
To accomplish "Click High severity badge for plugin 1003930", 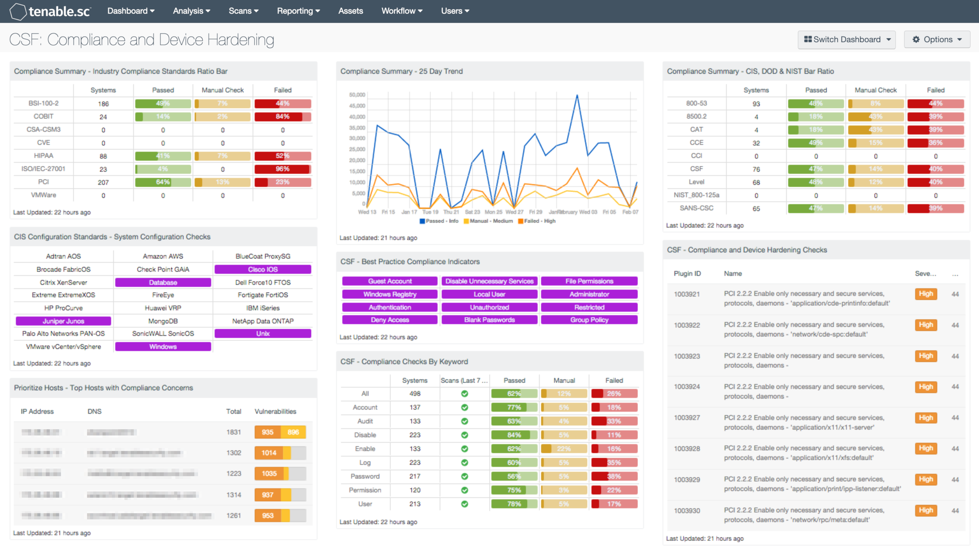I will 926,510.
